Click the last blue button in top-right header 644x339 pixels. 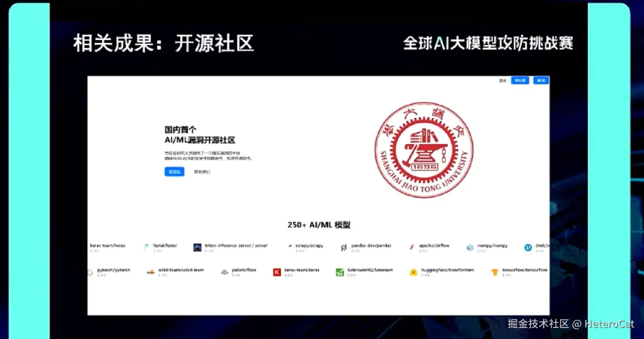(x=541, y=80)
